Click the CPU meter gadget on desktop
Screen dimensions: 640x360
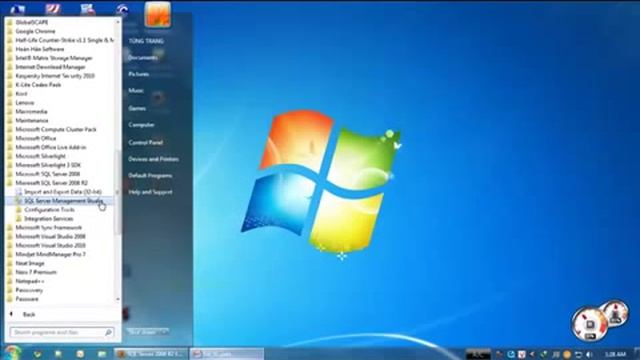(590, 324)
